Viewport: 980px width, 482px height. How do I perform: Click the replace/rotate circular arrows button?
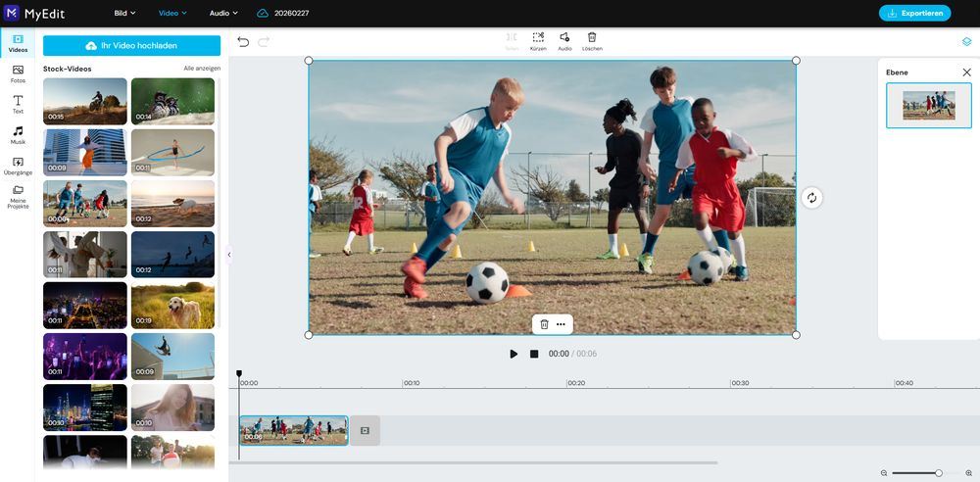[811, 198]
